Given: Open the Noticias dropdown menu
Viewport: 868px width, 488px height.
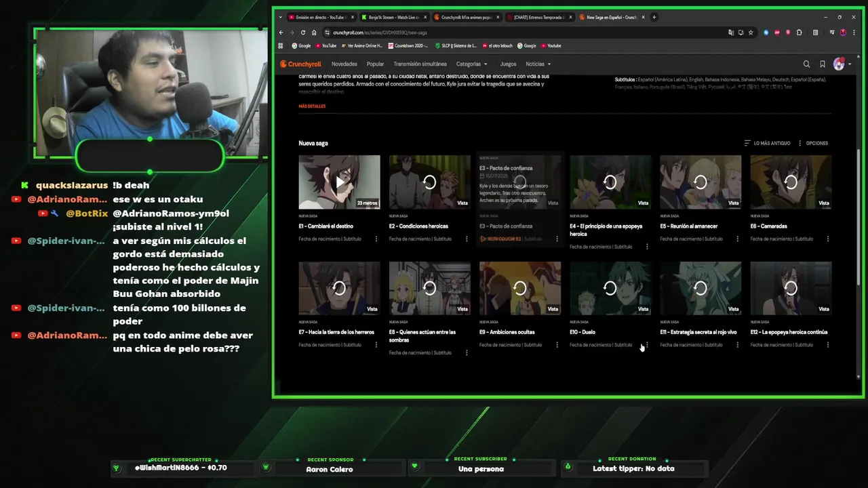Looking at the screenshot, I should tap(538, 64).
